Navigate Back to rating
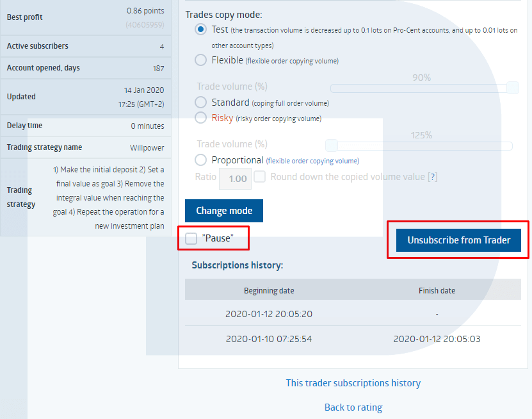 click(x=353, y=407)
